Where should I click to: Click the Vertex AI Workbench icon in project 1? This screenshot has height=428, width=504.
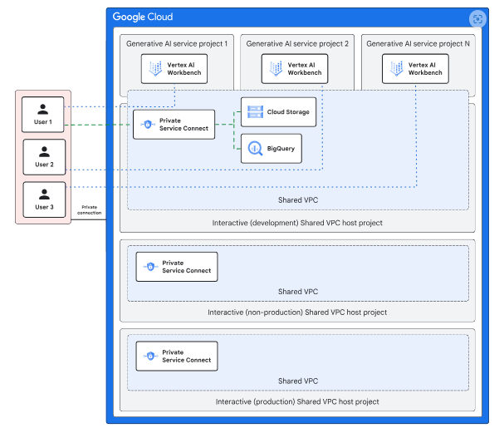(154, 70)
